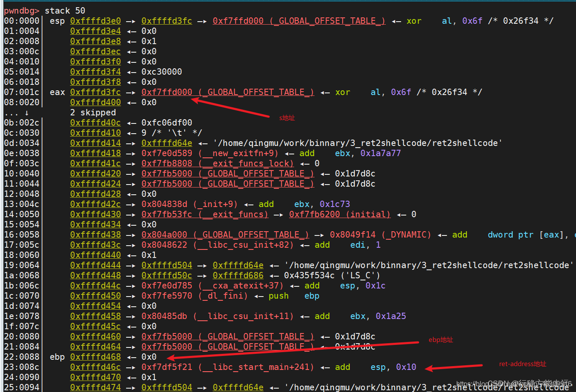Image resolution: width=576 pixels, height=392 pixels.
Task: Click 0x804a000 (_GLOBAL_OFFSET_TABLE_)
Action: pyautogui.click(x=225, y=235)
